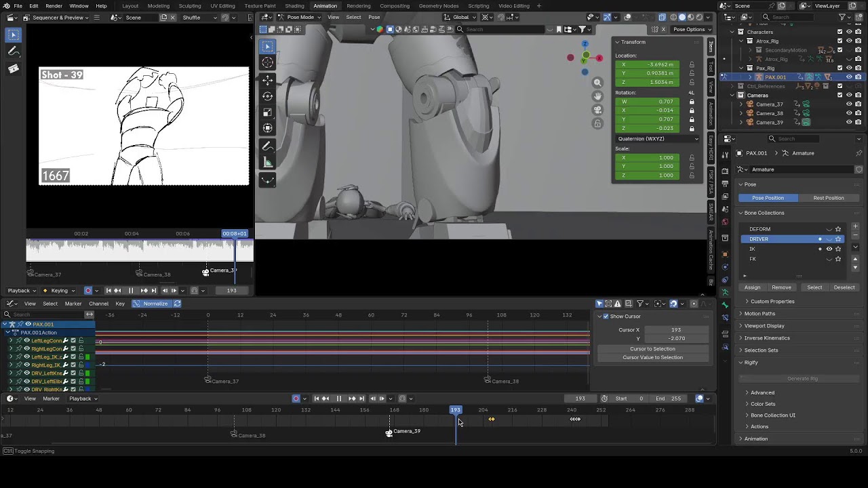Pause playback in bottom timeline
This screenshot has width=868, height=488.
[338, 399]
